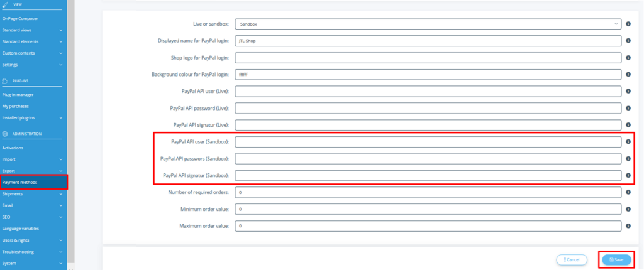Expand SEO menu in sidebar

point(61,217)
